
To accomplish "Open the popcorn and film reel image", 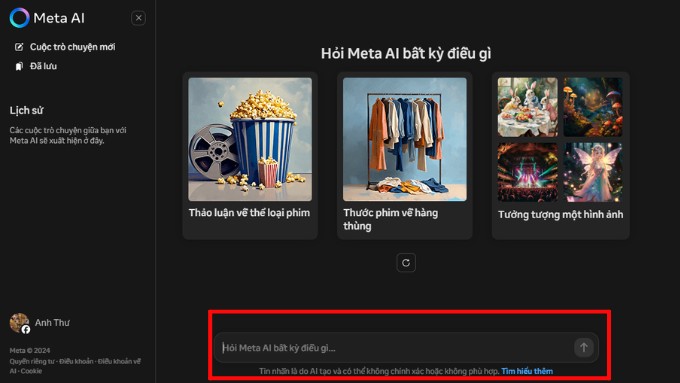I will coord(250,139).
